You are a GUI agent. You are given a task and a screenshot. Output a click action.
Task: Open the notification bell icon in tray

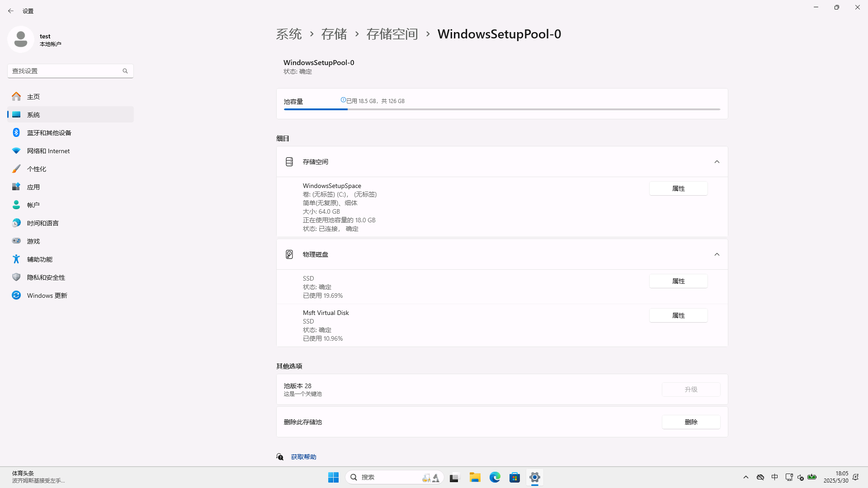click(x=855, y=477)
